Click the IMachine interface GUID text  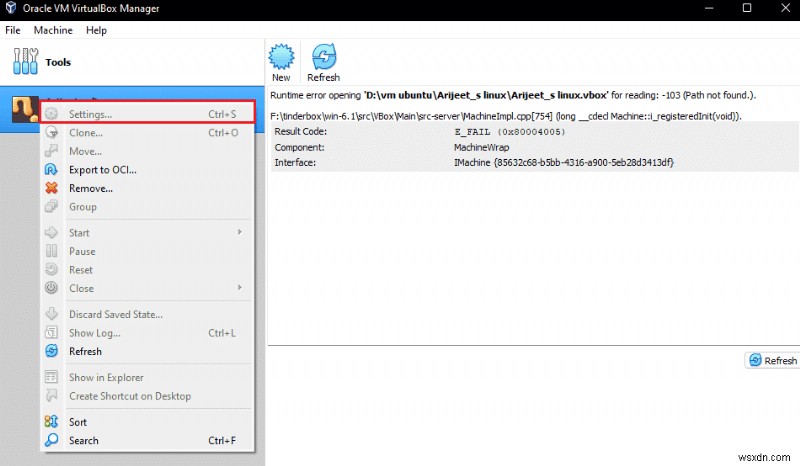coord(564,162)
